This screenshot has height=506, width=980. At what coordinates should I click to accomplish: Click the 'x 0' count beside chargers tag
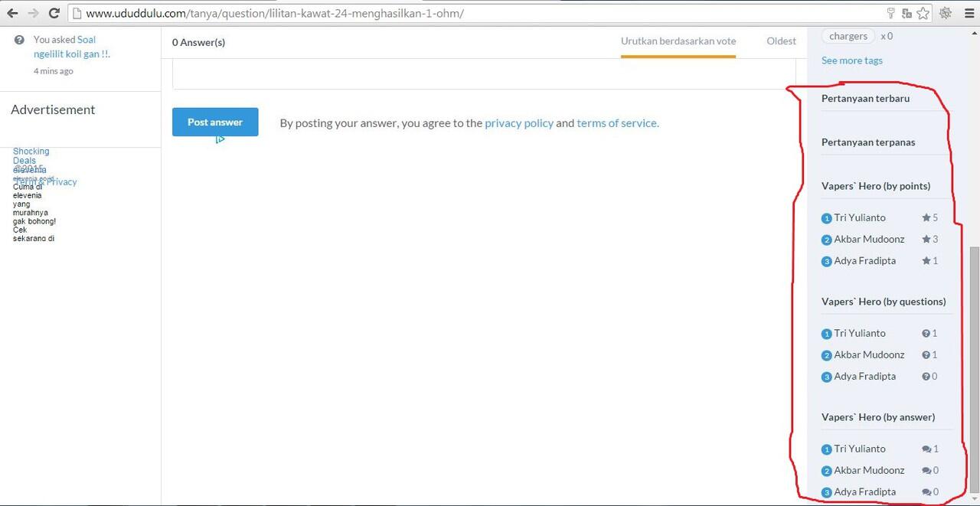[x=887, y=36]
